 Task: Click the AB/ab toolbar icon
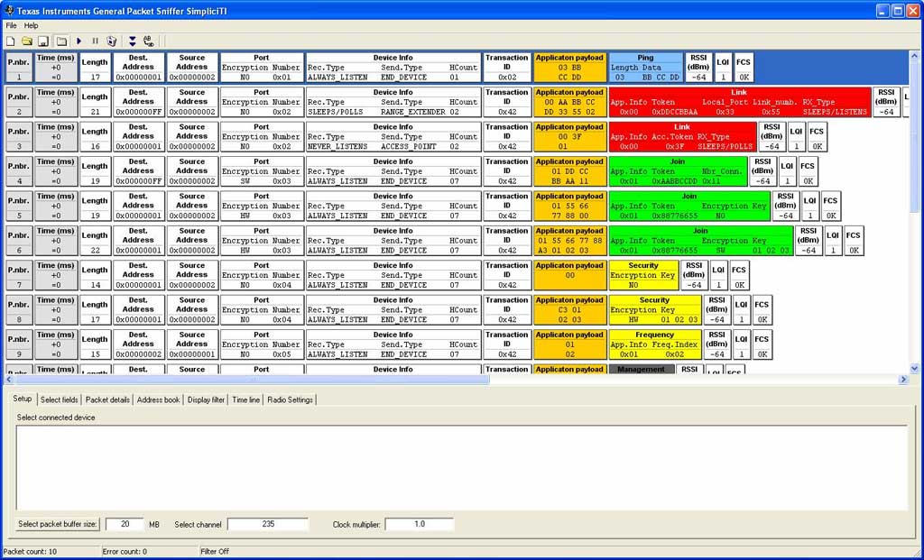coord(149,41)
